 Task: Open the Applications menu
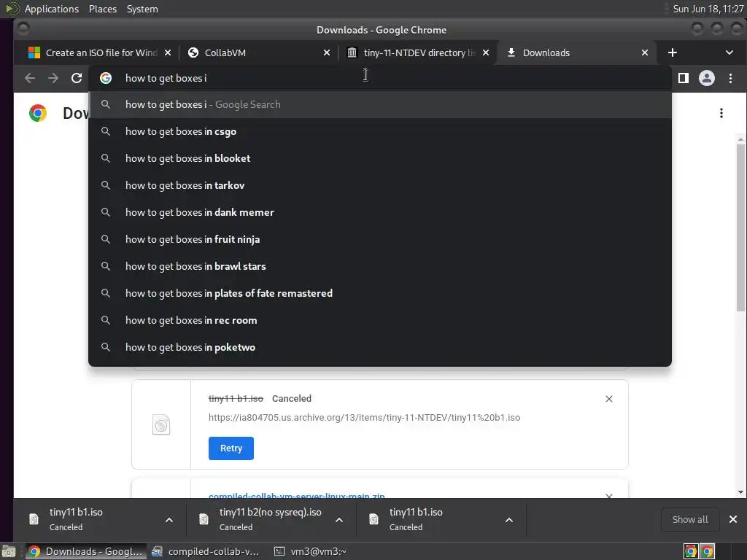(x=52, y=9)
